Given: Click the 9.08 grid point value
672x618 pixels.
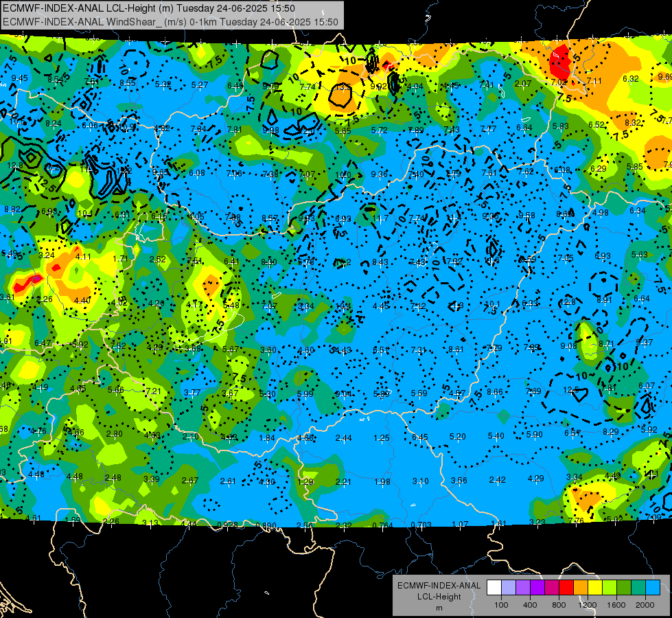Looking at the screenshot, I should coord(568,345).
